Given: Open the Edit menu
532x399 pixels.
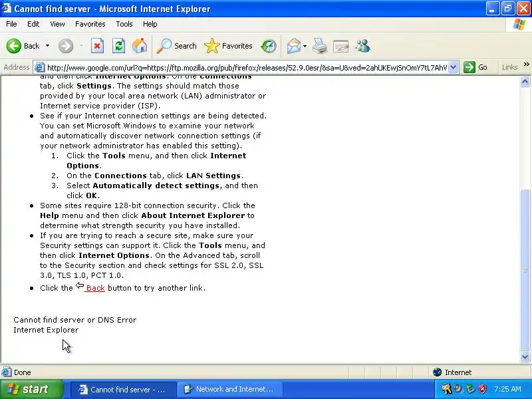Looking at the screenshot, I should point(33,24).
